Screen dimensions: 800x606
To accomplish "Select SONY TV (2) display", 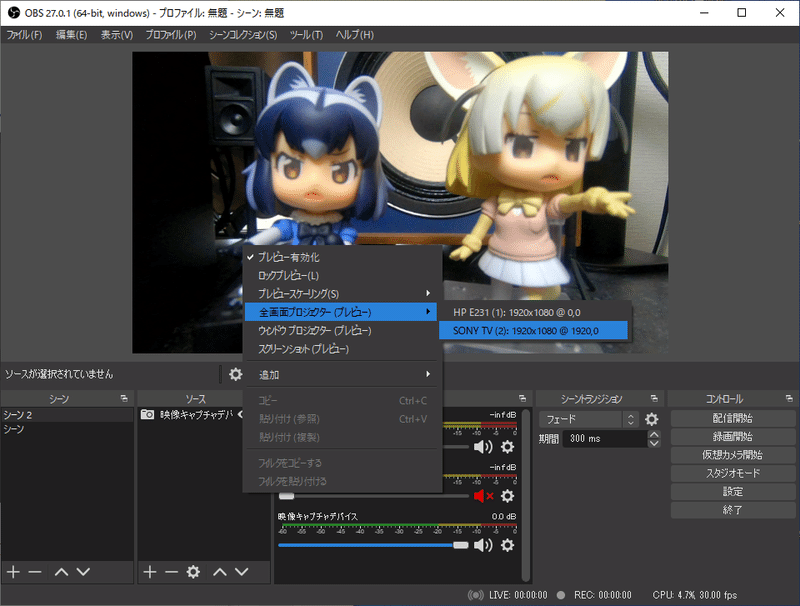I will pos(533,331).
